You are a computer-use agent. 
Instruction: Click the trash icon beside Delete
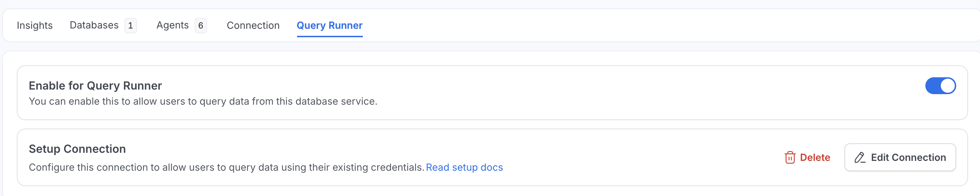point(790,157)
